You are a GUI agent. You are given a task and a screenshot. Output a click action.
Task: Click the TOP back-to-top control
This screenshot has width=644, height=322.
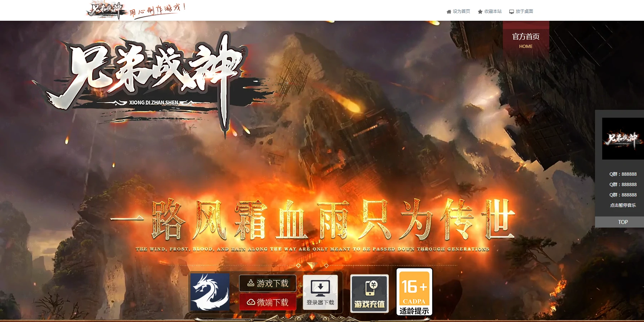[623, 222]
